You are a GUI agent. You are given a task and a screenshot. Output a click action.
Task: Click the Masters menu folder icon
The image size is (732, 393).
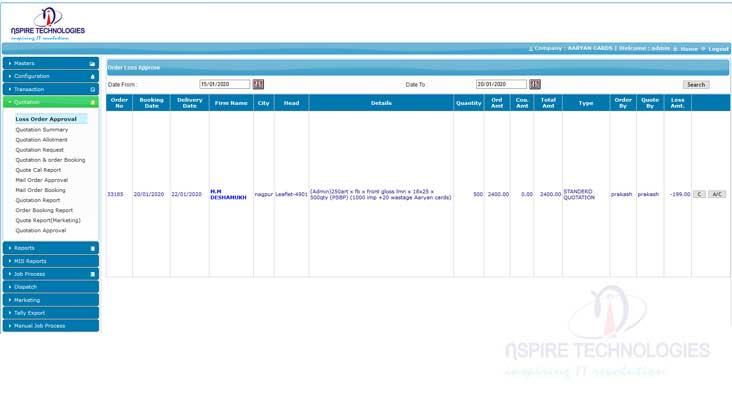coord(92,63)
